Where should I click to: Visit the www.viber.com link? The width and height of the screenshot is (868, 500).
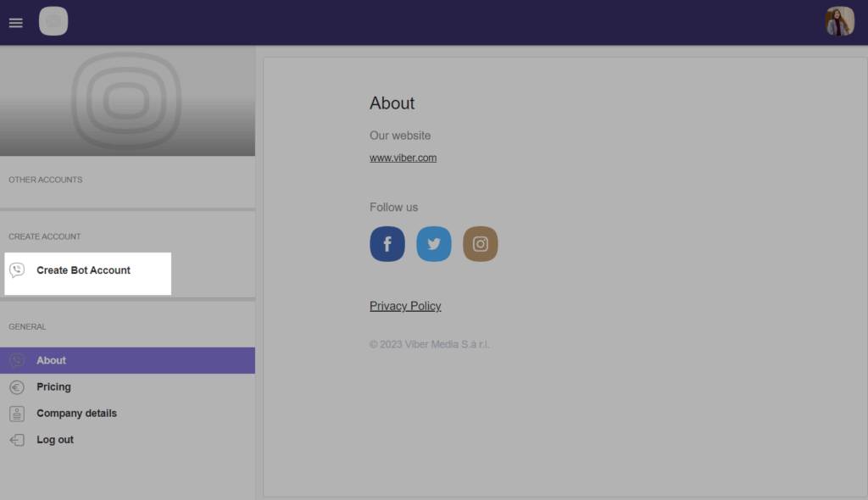tap(403, 158)
